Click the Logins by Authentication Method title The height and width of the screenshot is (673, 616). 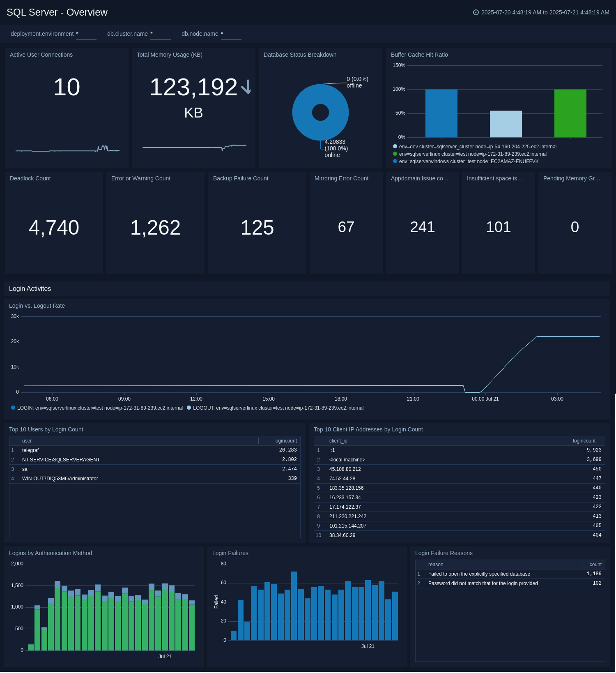tap(51, 553)
